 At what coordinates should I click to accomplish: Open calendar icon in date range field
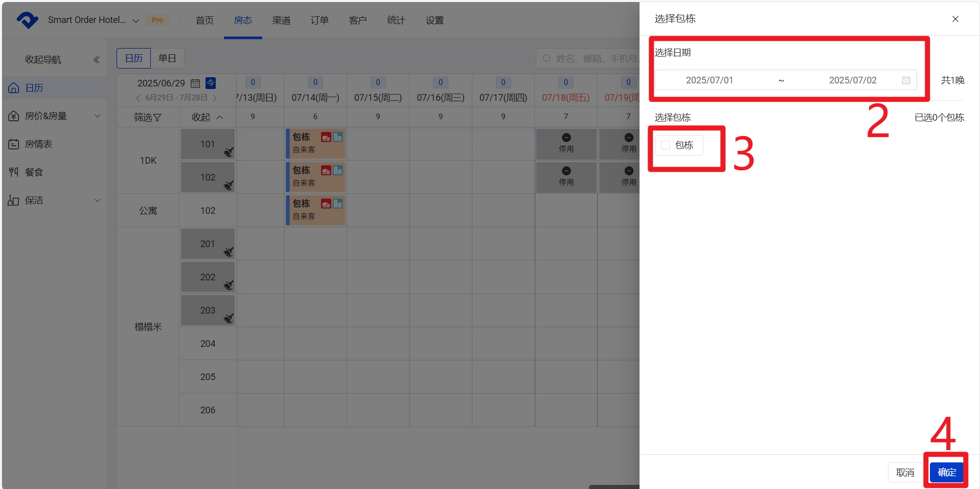click(x=906, y=80)
